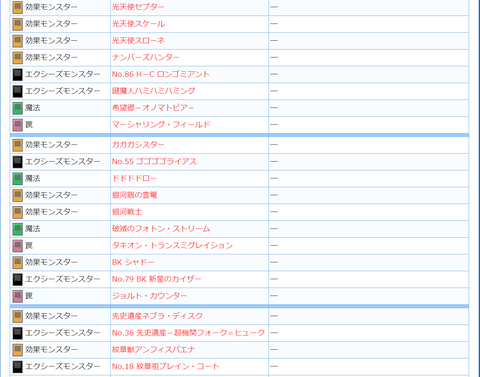This screenshot has width=480, height=377.
Task: Click the black Xyz icon beside No.36 先史遺産-超機関フォーク=ヒューク
Action: 17,333
